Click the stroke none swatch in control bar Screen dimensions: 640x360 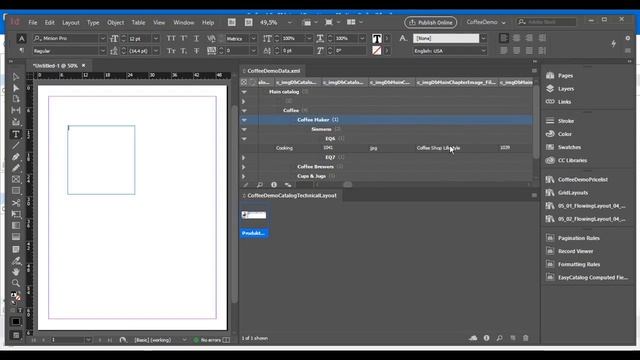click(376, 51)
